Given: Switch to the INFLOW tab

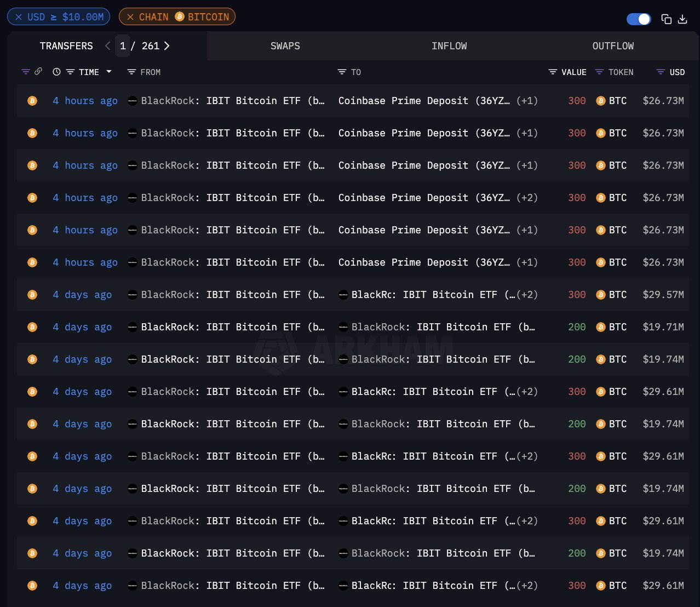Looking at the screenshot, I should click(x=449, y=46).
